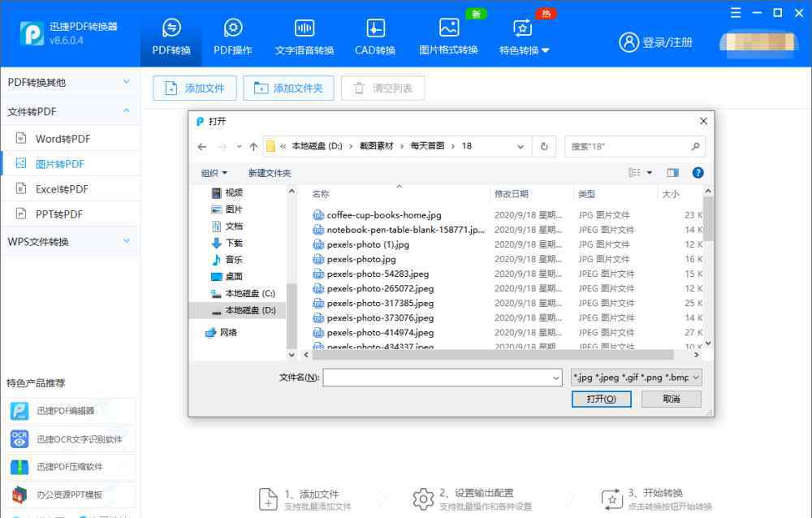Image resolution: width=812 pixels, height=518 pixels.
Task: Open 迅捷PDF编辑器 product link
Action: coord(71,411)
